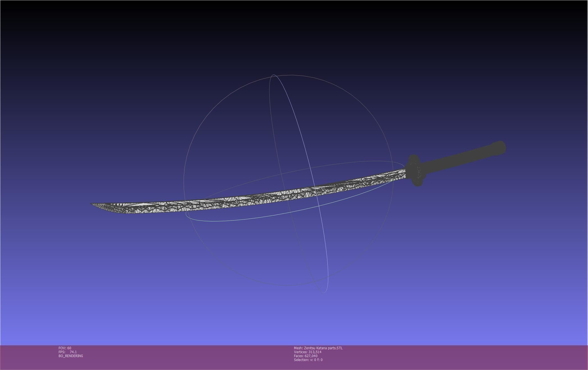Click the BO_RENDERING status text

pyautogui.click(x=71, y=356)
